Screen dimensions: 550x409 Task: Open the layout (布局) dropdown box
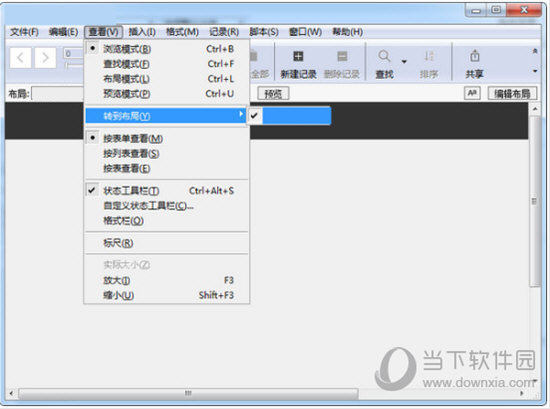(x=58, y=94)
